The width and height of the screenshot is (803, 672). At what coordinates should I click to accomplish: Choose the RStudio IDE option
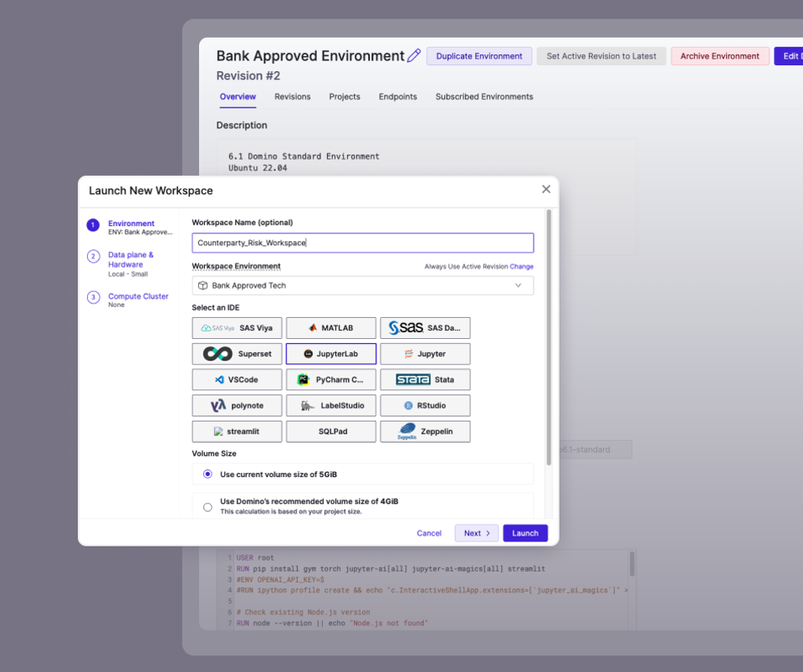pyautogui.click(x=425, y=405)
